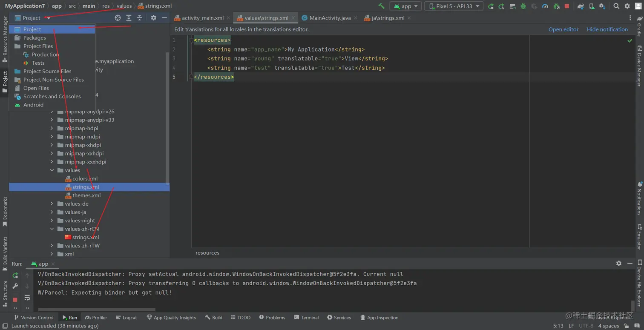Viewport: 644px width, 330px height.
Task: Open the Bookmarks side tab
Action: tap(5, 212)
